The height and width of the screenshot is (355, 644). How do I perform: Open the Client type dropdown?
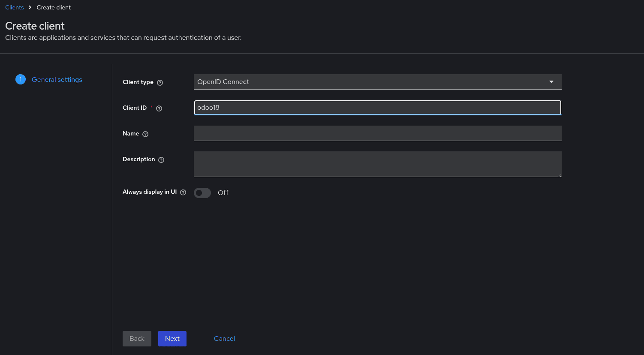377,81
